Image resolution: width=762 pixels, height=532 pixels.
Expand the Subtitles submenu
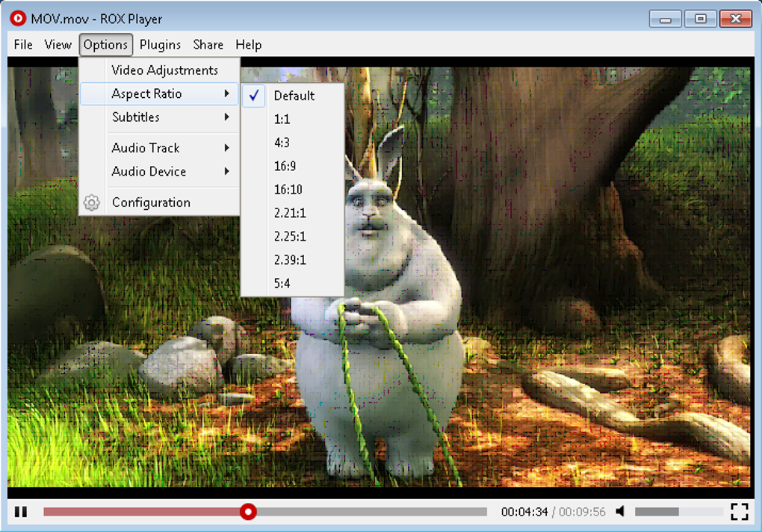159,117
